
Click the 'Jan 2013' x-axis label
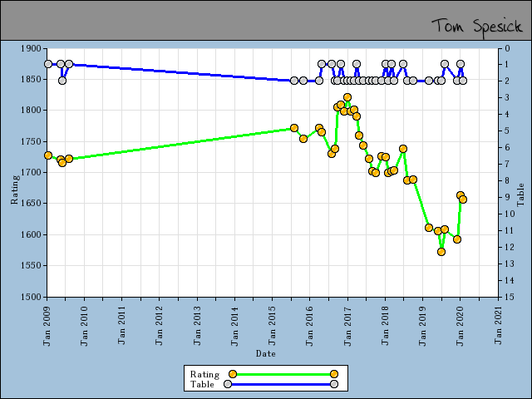tap(197, 326)
